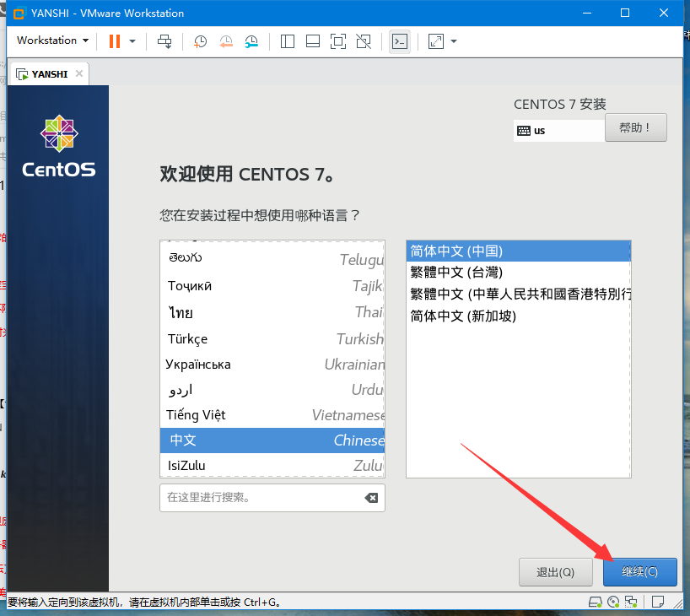Click the 帮助! help button
The image size is (690, 616).
tap(635, 127)
